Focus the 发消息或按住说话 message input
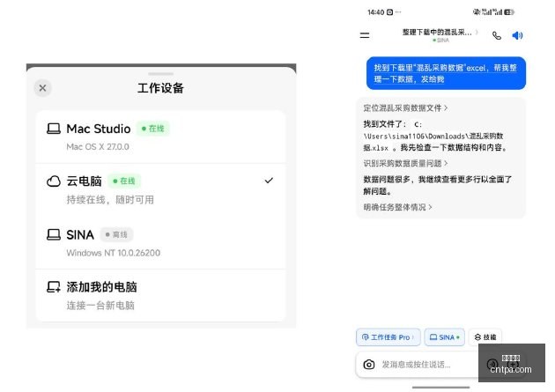This screenshot has height=392, width=555. 416,365
